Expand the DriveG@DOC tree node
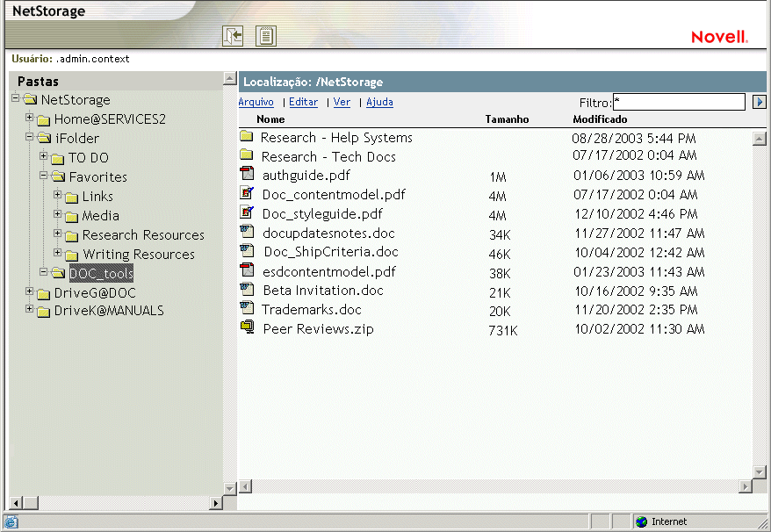Image resolution: width=771 pixels, height=532 pixels. (30, 291)
